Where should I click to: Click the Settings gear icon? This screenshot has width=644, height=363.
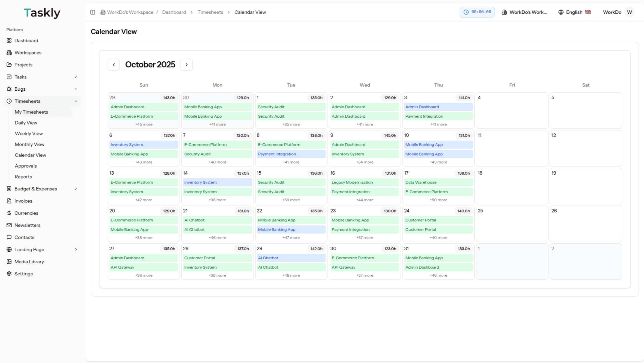point(9,274)
